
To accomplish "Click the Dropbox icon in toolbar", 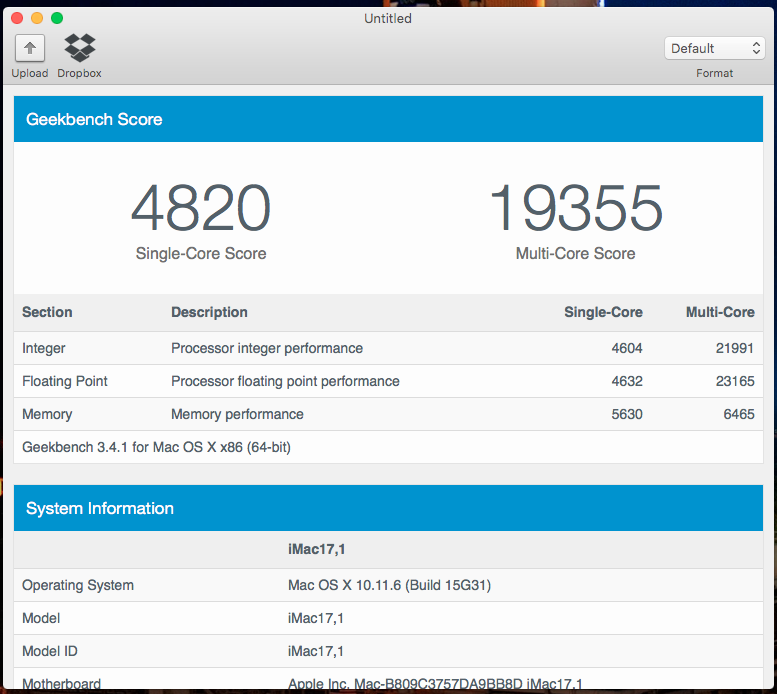I will coord(79,48).
